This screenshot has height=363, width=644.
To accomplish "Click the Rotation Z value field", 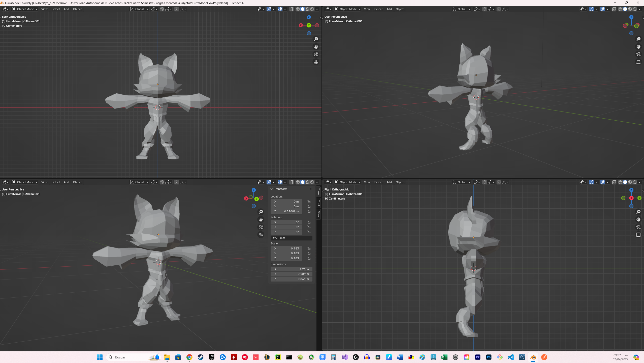I will tap(286, 232).
